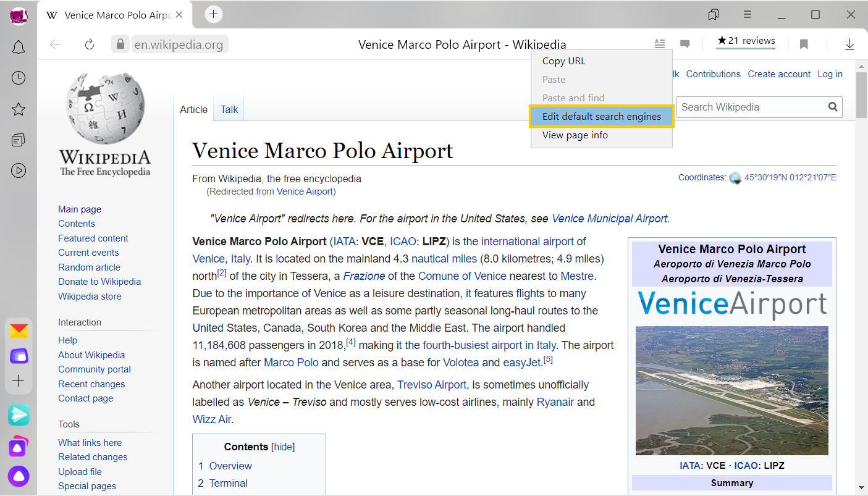This screenshot has width=868, height=496.
Task: Select Edit default search engines
Action: click(x=601, y=116)
